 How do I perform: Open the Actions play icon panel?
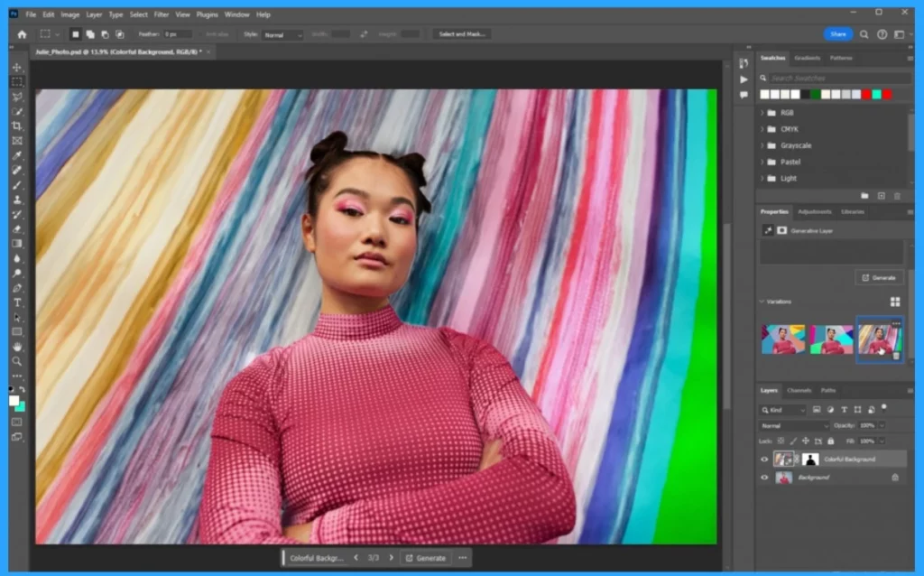click(744, 79)
